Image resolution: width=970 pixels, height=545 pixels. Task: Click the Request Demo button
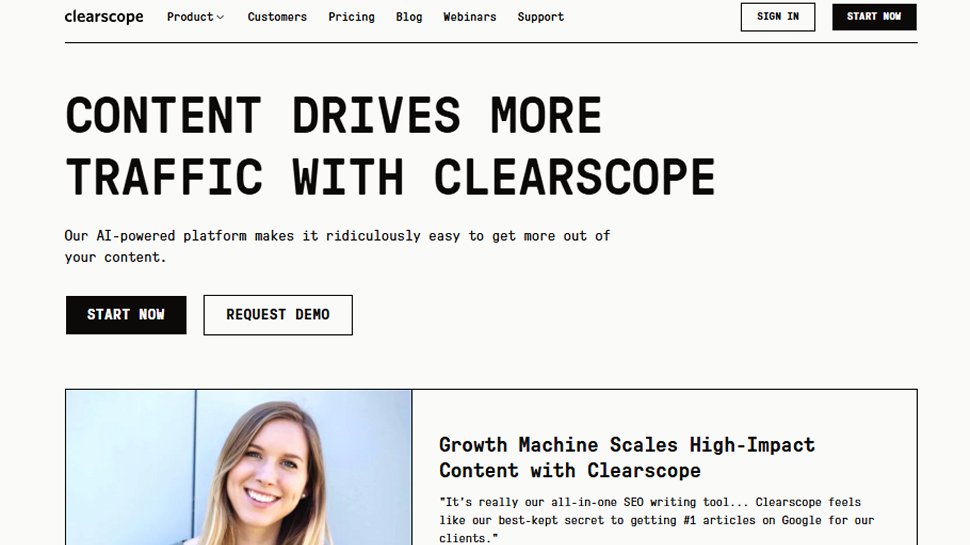click(x=278, y=315)
